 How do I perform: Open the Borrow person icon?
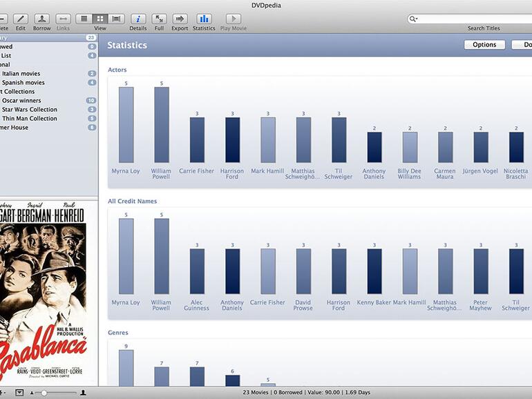point(41,19)
